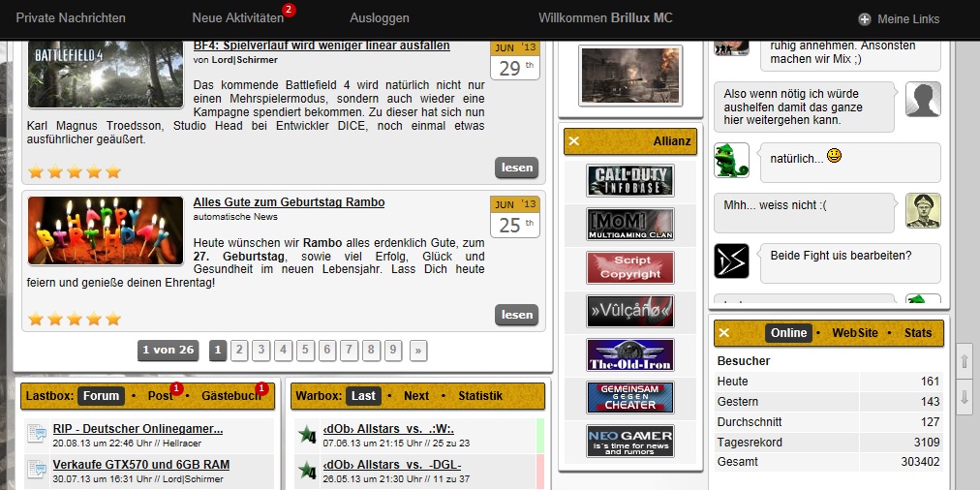The width and height of the screenshot is (980, 490).
Task: Click the smiley emoticon in natürlich message
Action: click(x=834, y=156)
